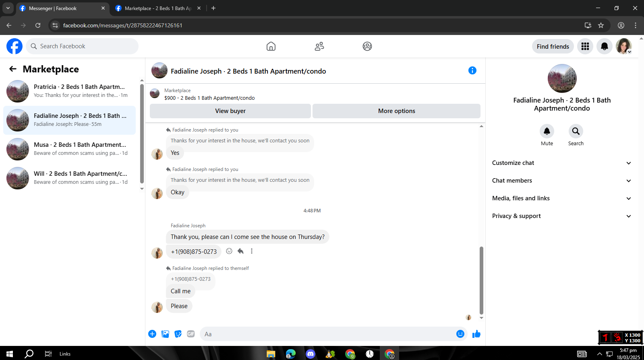
Task: Open Discord from the taskbar
Action: (310, 354)
